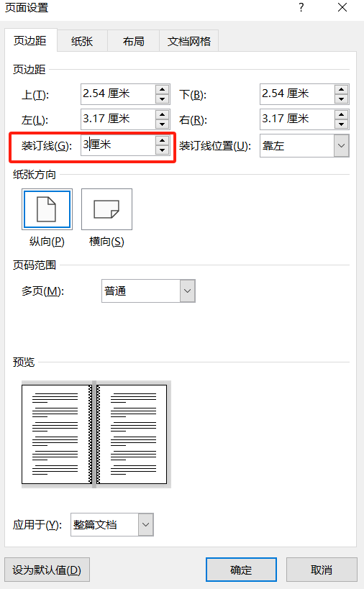The width and height of the screenshot is (364, 589).
Task: Decrease the 下(B) bottom margin with down arrow
Action: 341,99
